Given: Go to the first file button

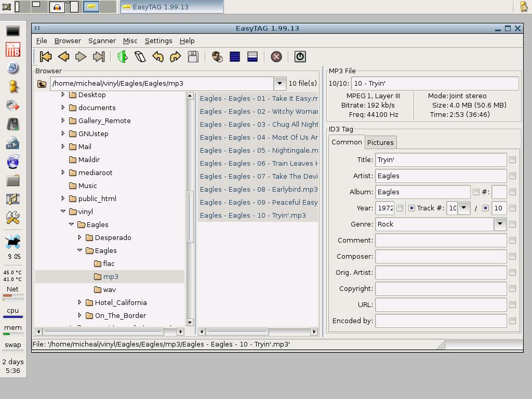Looking at the screenshot, I should (46, 57).
